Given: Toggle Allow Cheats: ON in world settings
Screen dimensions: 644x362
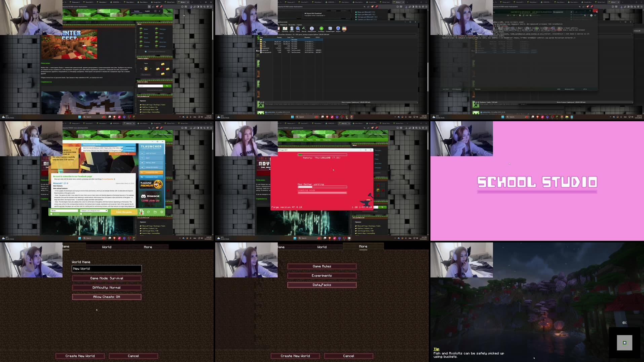Looking at the screenshot, I should (x=107, y=297).
